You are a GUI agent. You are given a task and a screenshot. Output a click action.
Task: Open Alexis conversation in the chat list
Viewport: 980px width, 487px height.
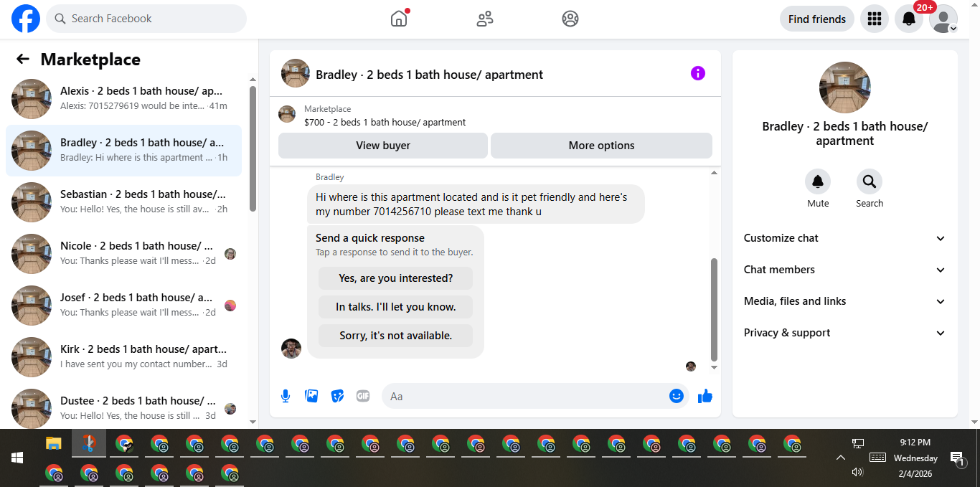123,99
